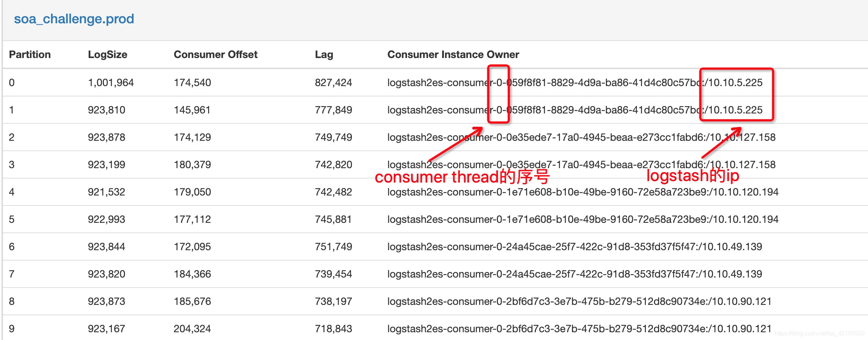The image size is (868, 340).
Task: Select lag value 745,881
Action: pyautogui.click(x=333, y=219)
